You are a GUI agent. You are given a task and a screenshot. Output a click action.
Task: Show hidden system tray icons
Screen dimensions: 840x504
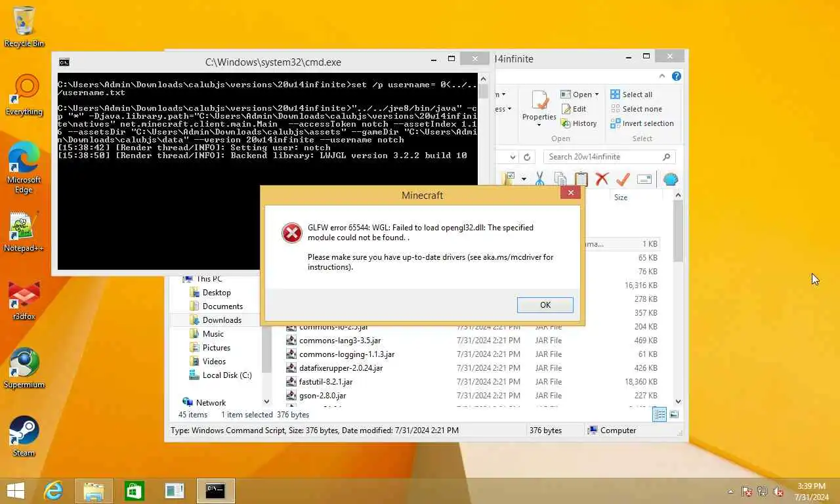730,492
